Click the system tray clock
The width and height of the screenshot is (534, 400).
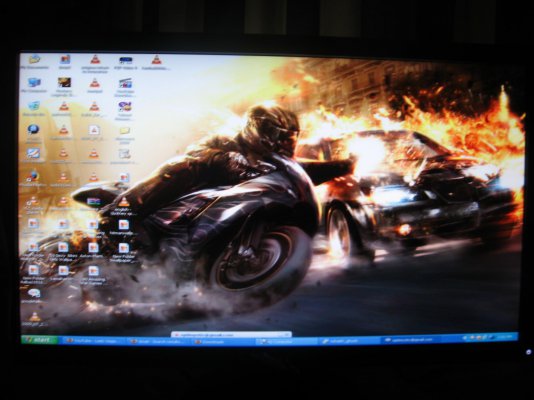pyautogui.click(x=505, y=337)
